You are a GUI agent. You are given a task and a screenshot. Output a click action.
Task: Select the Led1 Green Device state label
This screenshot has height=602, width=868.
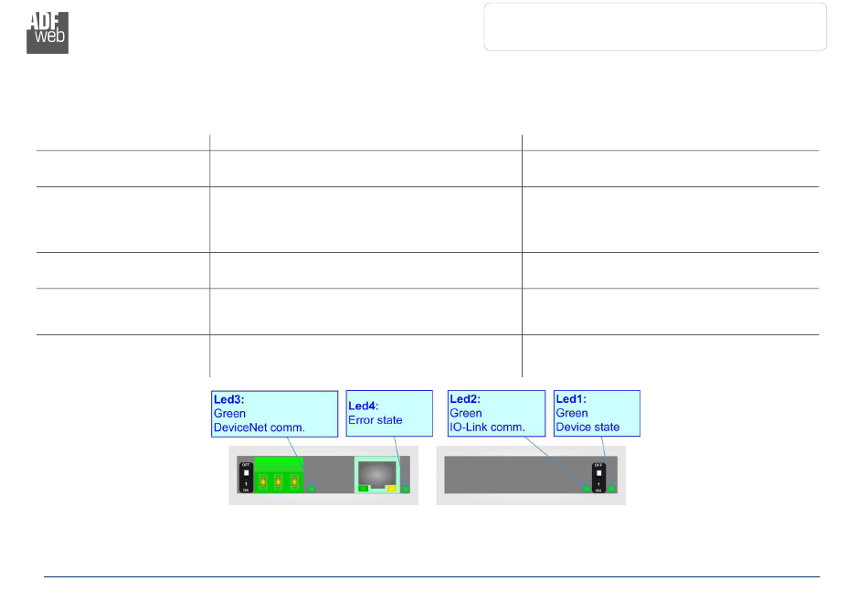pos(597,413)
